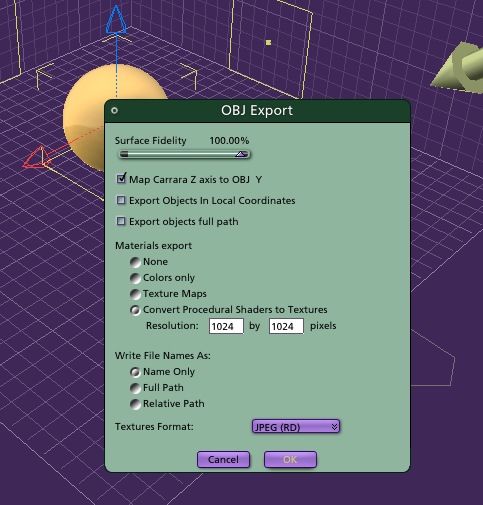Viewport: 483px width, 505px height.
Task: Enable Export Objects In Local Coordinates
Action: pos(121,200)
